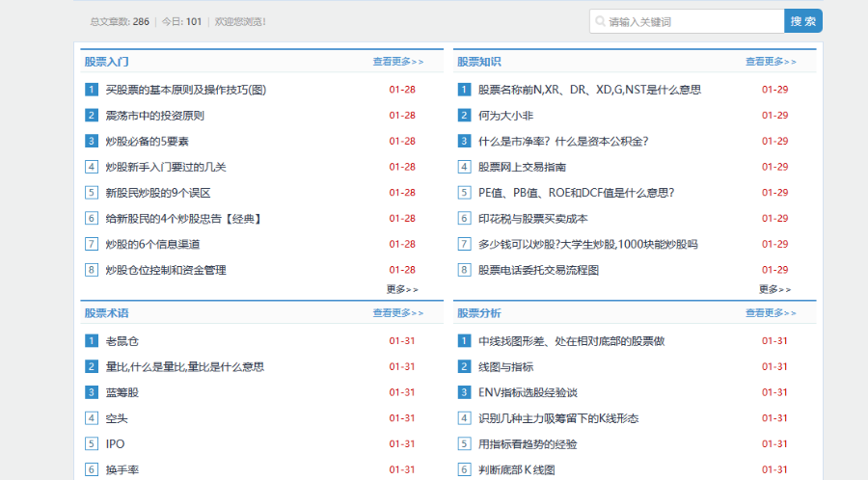The width and height of the screenshot is (868, 480).
Task: Click rank badge 3 beside 蓝筹股
Action: [92, 392]
